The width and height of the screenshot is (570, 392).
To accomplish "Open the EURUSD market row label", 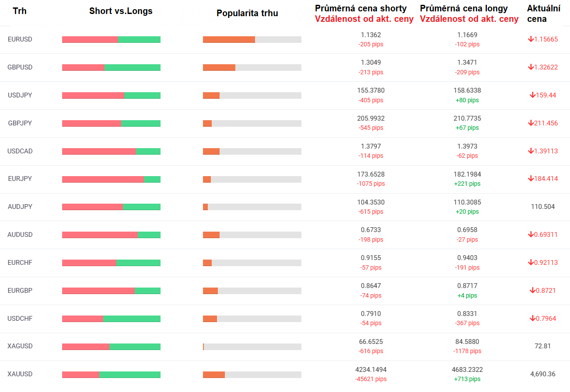I will click(x=20, y=39).
